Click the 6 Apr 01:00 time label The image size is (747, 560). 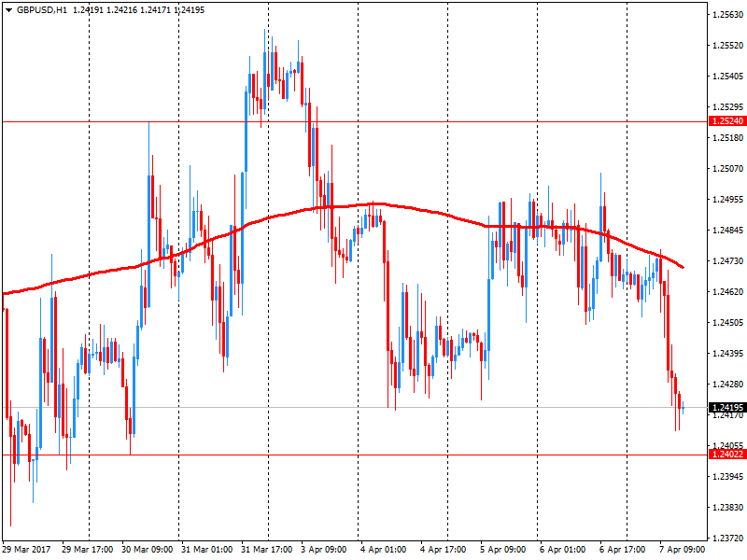(x=563, y=550)
